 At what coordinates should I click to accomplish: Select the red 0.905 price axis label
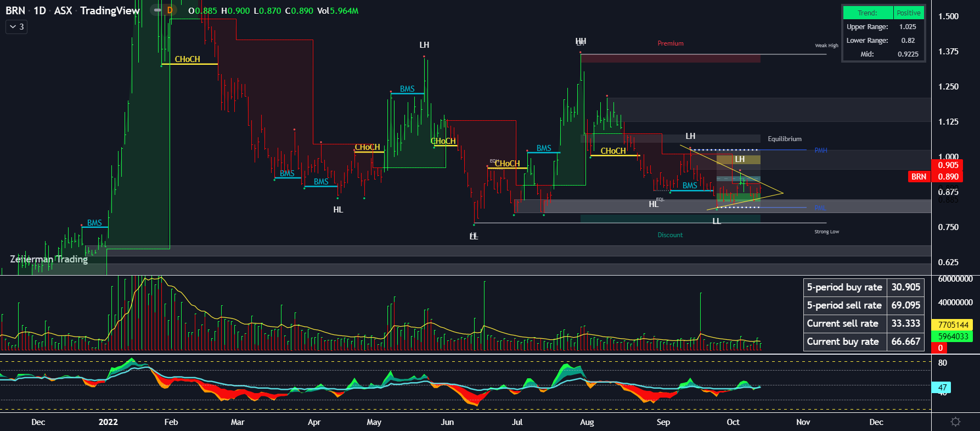click(948, 165)
